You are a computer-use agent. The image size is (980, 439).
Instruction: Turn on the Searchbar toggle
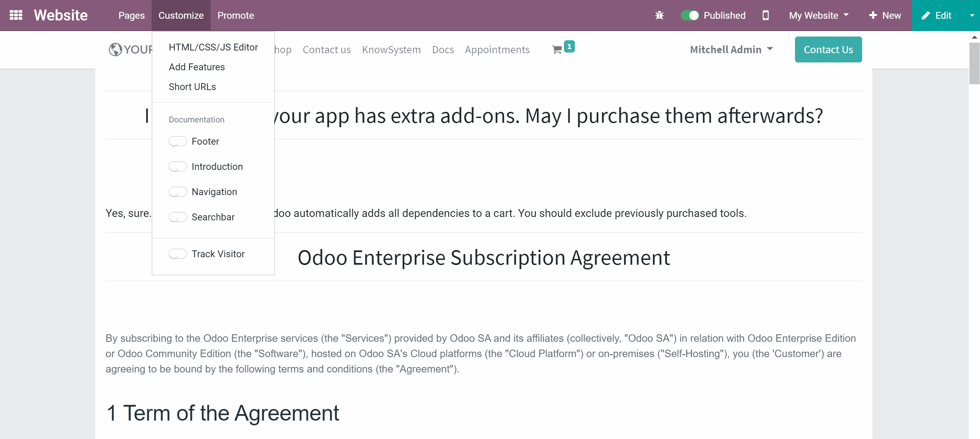pyautogui.click(x=178, y=217)
